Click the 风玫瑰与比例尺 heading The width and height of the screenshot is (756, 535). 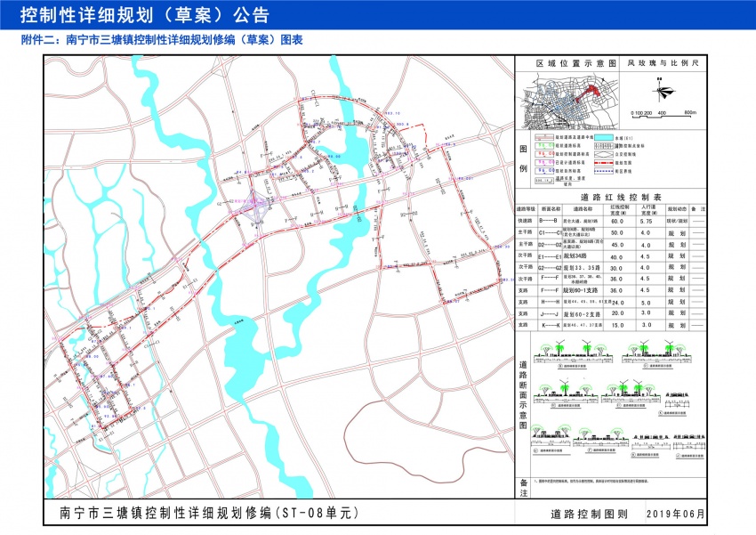(x=663, y=62)
